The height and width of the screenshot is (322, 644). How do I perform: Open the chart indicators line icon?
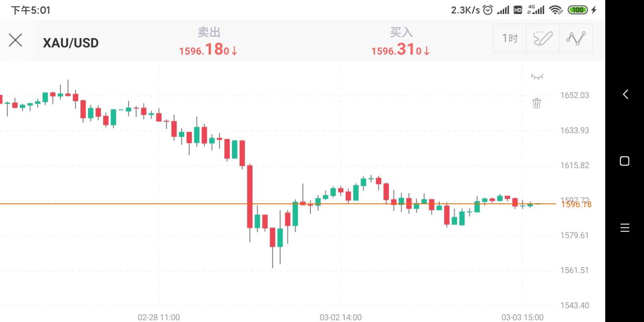click(576, 38)
